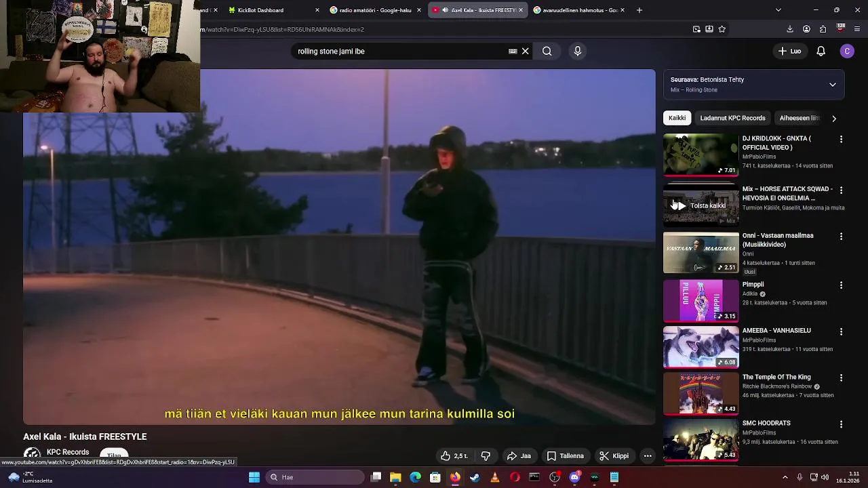This screenshot has width=868, height=488.
Task: Select the Kaikki filter chip
Action: pyautogui.click(x=677, y=118)
